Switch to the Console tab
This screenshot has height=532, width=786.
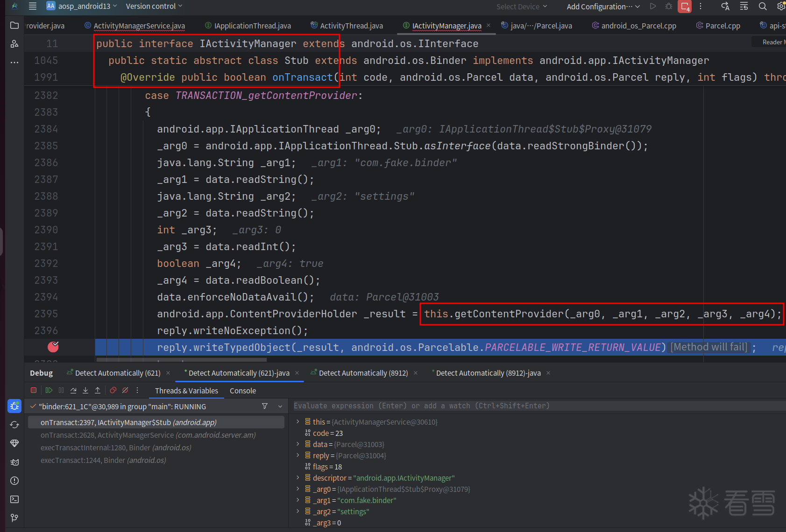pos(243,391)
